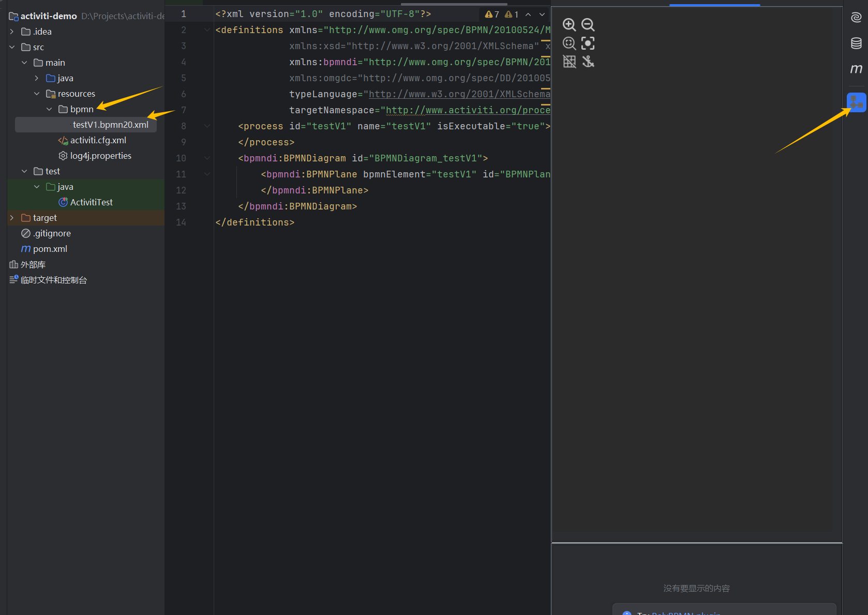Screen dimensions: 868x615
Task: Fold the BPMNPlane element at line 11
Action: point(207,174)
